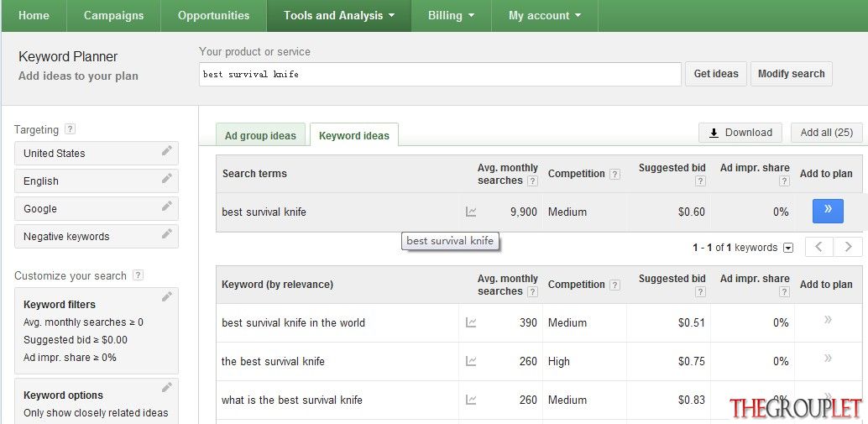Switch to Ad group ideas tab

pos(260,135)
